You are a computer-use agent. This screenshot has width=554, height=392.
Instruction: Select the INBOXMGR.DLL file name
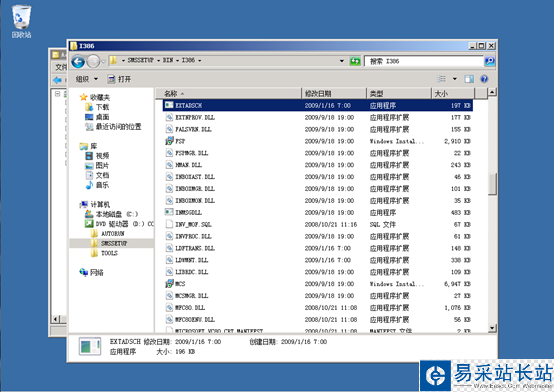point(195,188)
